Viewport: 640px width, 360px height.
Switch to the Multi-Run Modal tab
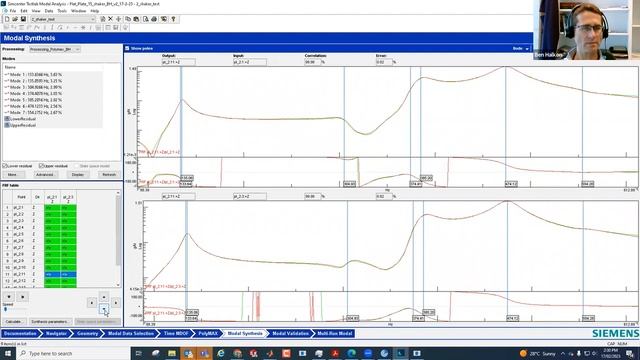335,333
